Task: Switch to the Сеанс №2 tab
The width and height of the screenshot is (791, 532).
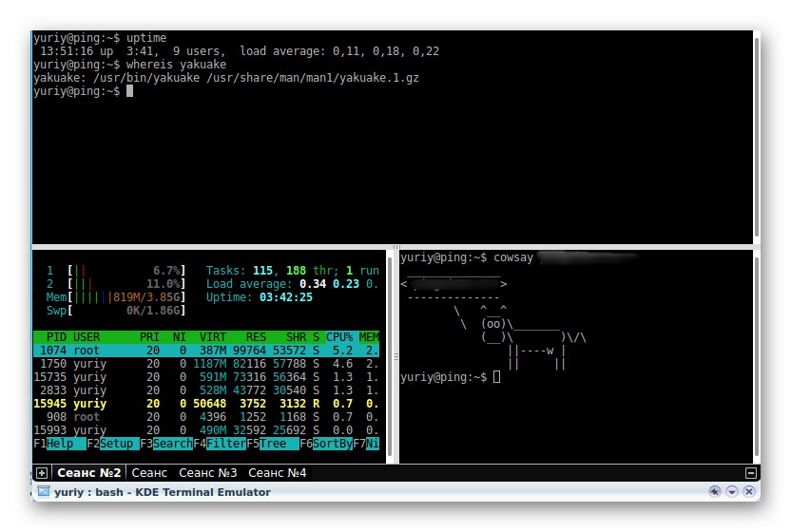Action: [x=88, y=473]
